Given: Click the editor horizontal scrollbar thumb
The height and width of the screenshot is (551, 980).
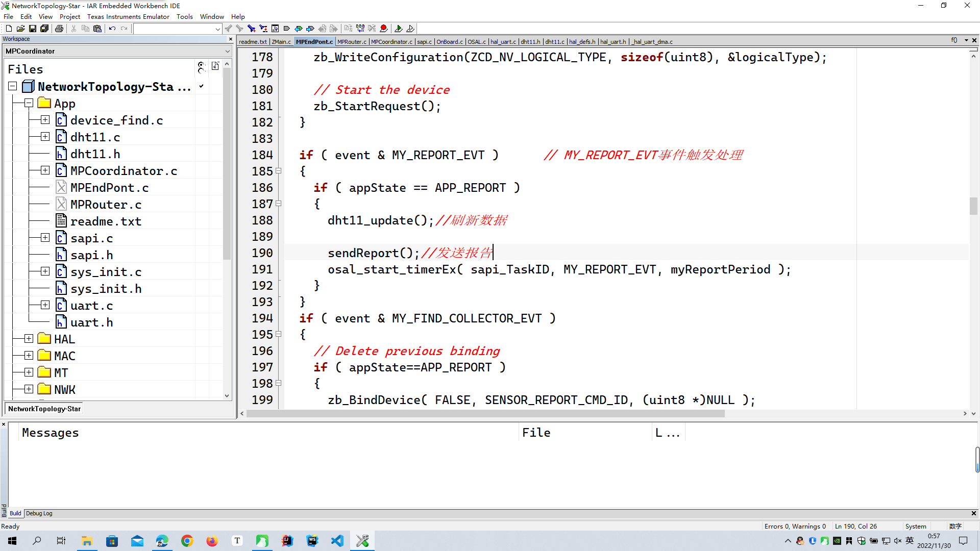Looking at the screenshot, I should click(x=485, y=414).
